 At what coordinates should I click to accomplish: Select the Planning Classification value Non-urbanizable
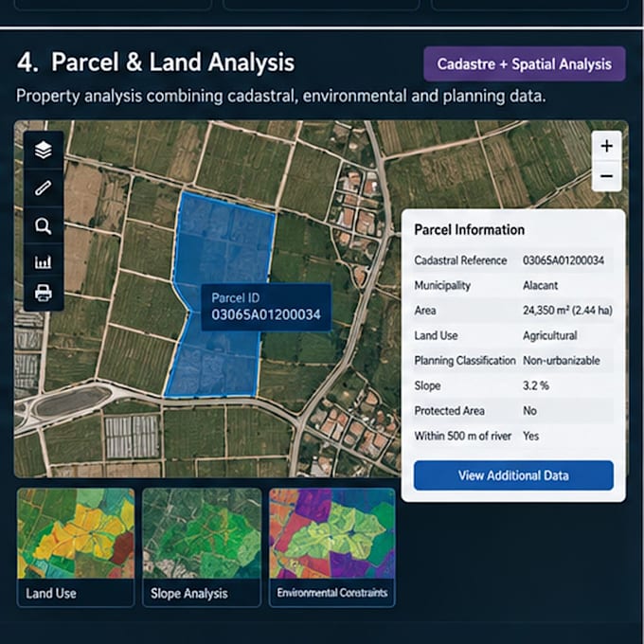[x=561, y=361]
